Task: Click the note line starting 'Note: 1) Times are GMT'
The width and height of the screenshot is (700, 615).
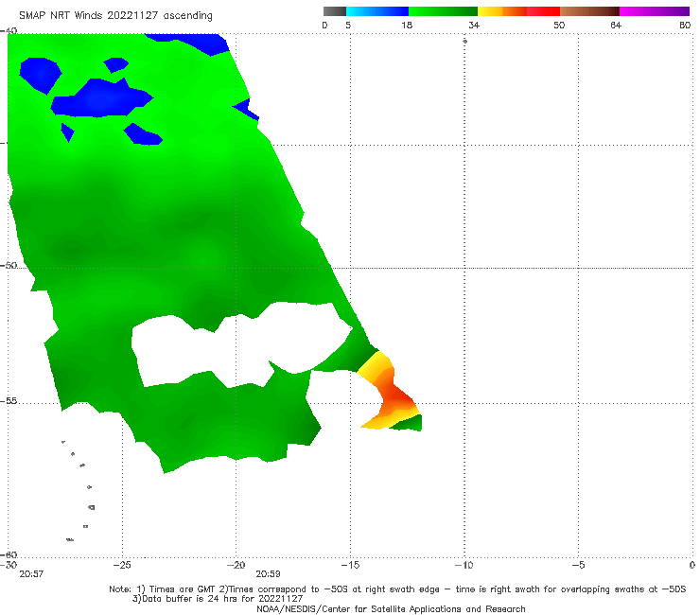Action: coord(397,589)
